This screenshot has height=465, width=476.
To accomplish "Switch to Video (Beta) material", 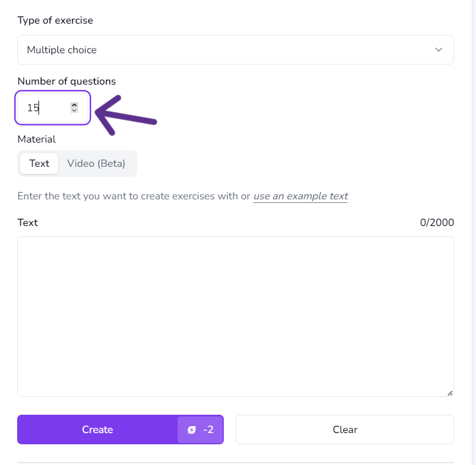I will (x=97, y=163).
